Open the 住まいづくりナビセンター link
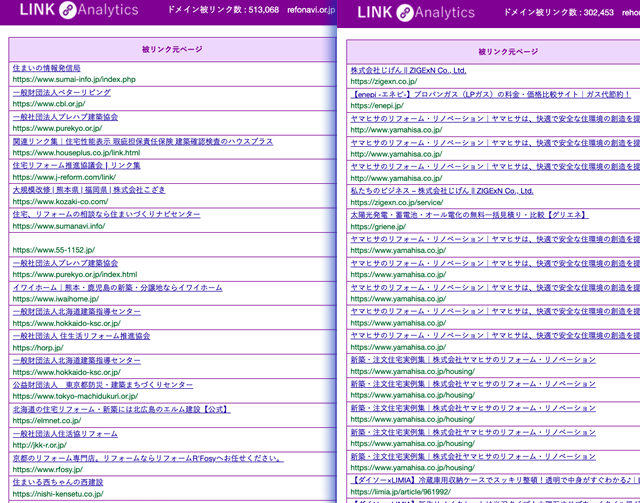 [107, 214]
